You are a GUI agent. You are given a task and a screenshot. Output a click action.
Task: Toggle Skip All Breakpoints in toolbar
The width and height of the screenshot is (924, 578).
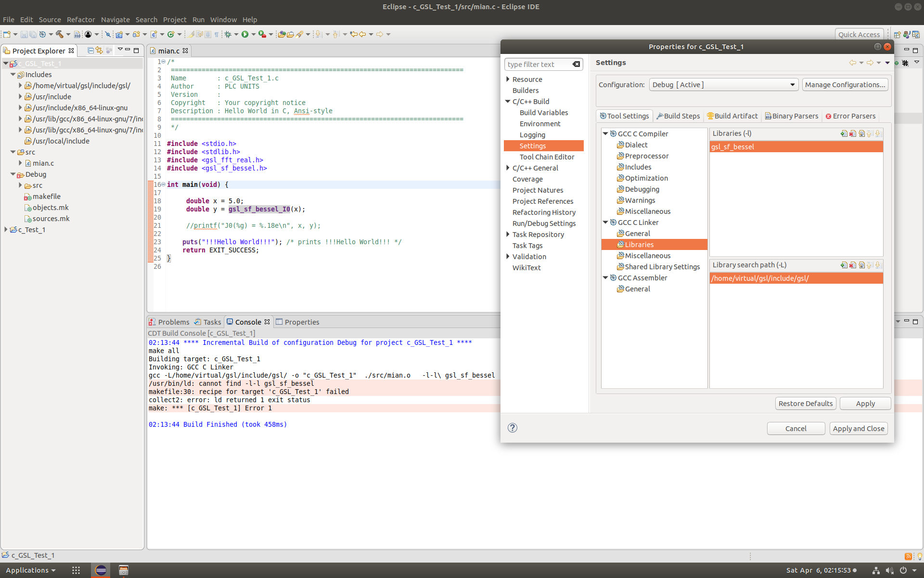pyautogui.click(x=108, y=34)
